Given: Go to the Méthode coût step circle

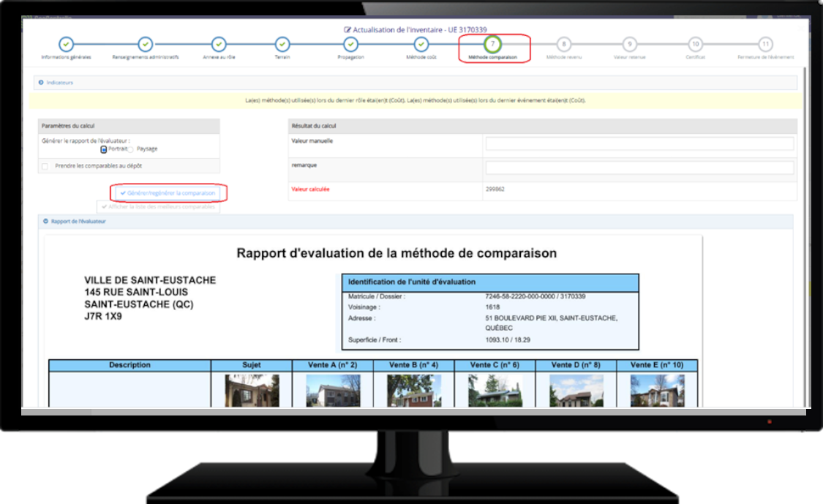Looking at the screenshot, I should (x=421, y=44).
